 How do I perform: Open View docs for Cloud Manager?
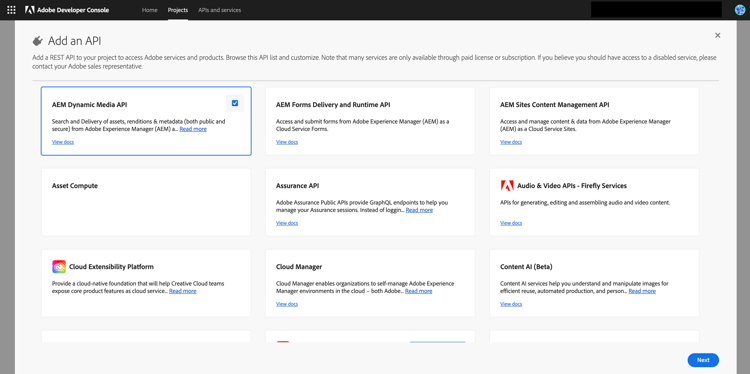pos(287,304)
